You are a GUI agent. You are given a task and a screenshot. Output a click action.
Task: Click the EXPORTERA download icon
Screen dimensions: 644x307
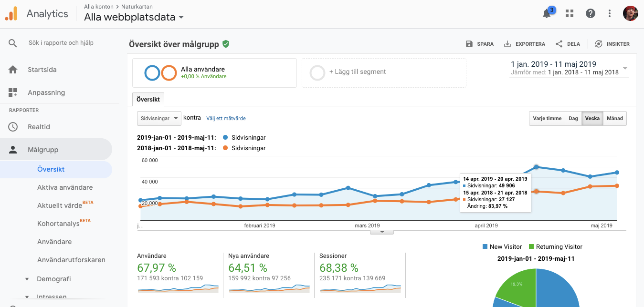[507, 44]
